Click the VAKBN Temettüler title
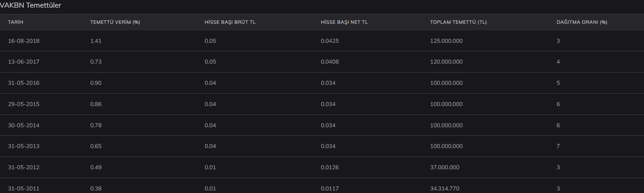Screen dimensions: 644x193 [31, 6]
